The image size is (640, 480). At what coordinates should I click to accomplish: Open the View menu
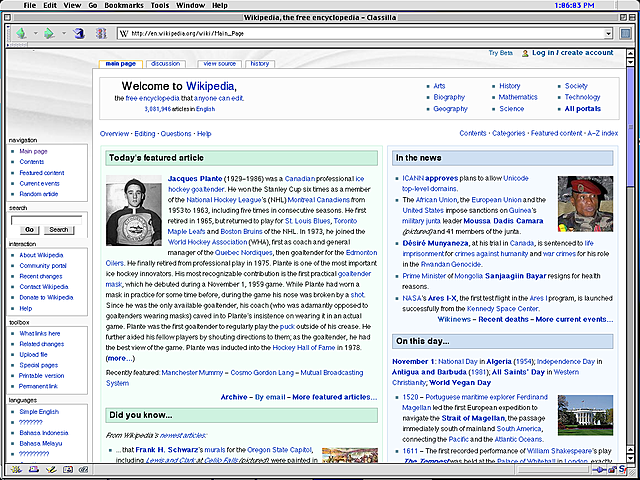[72, 5]
